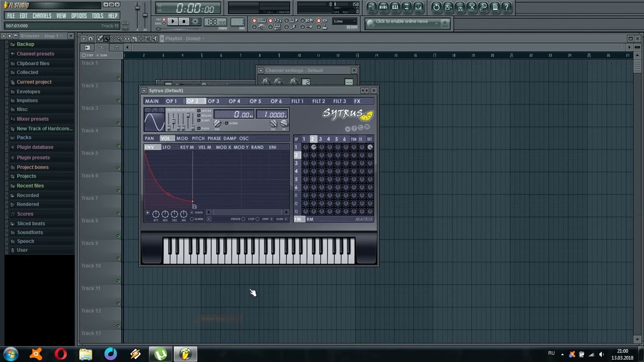The width and height of the screenshot is (644, 362).
Task: Toggle the PLUCK option in Sytrus
Action: point(204,129)
